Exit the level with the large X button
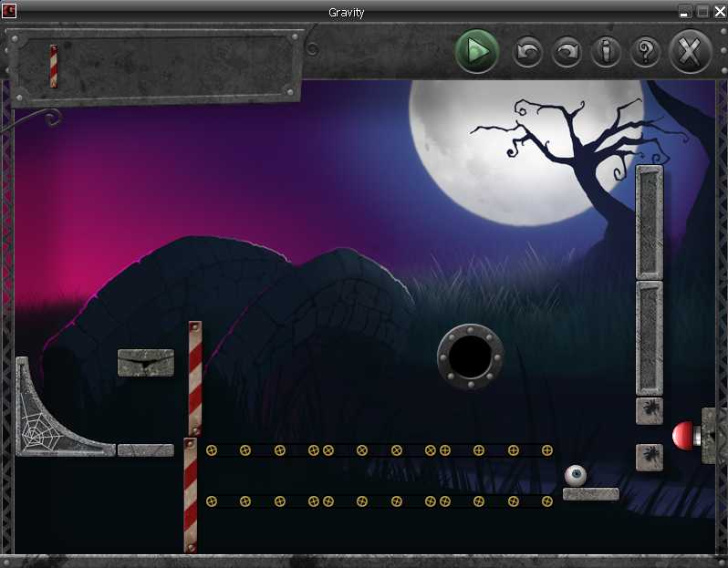The width and height of the screenshot is (728, 568). pyautogui.click(x=690, y=51)
